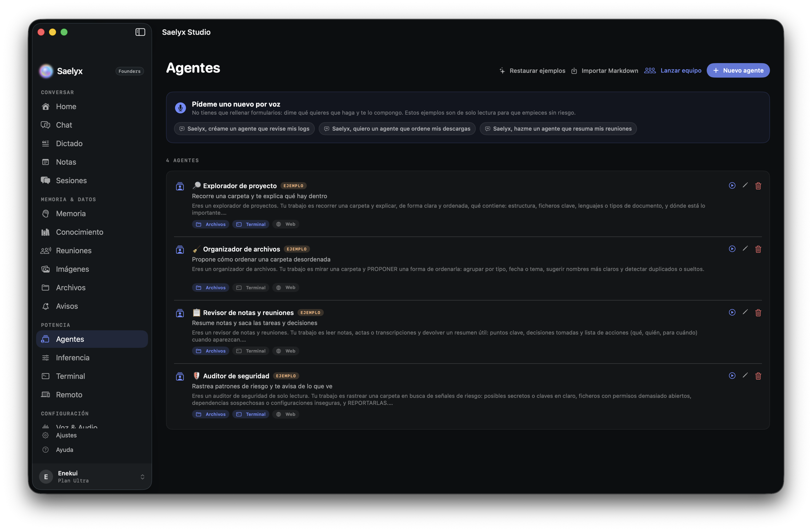Image resolution: width=812 pixels, height=531 pixels.
Task: Click the Explorador de proyecto title
Action: pos(240,186)
